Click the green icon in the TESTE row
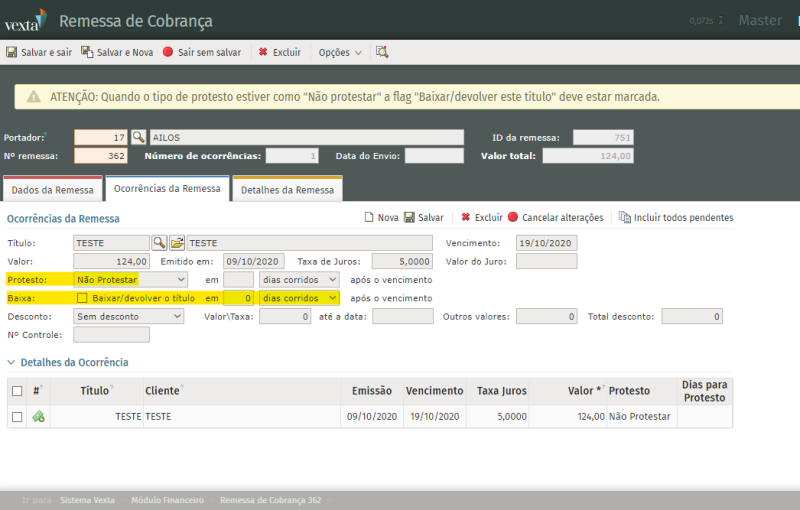 tap(38, 417)
